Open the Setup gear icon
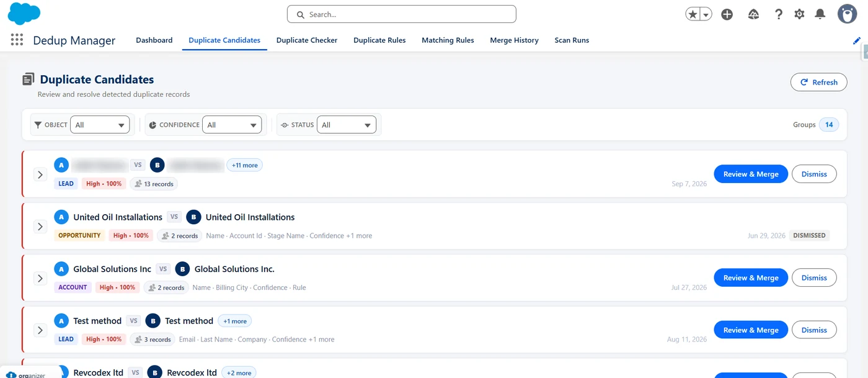 [x=799, y=14]
